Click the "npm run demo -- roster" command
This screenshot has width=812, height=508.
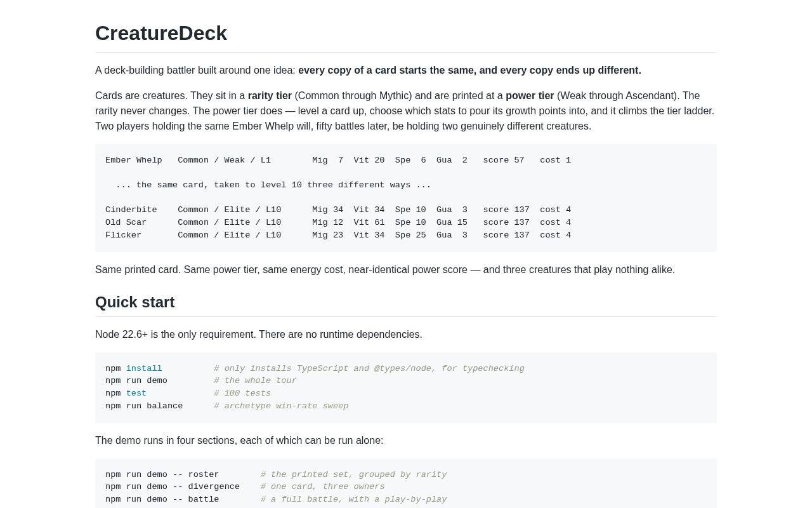[162, 475]
